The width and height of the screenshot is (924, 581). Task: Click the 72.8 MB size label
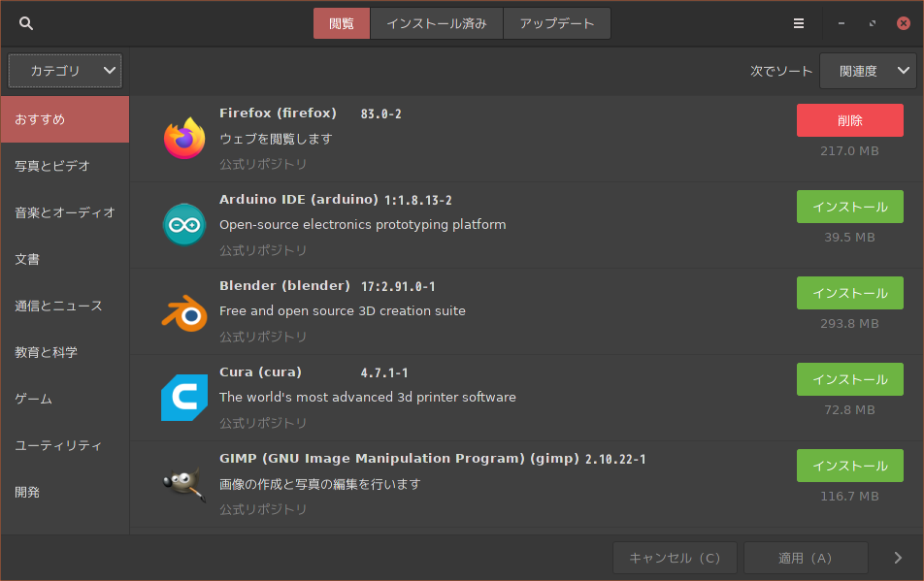coord(850,410)
